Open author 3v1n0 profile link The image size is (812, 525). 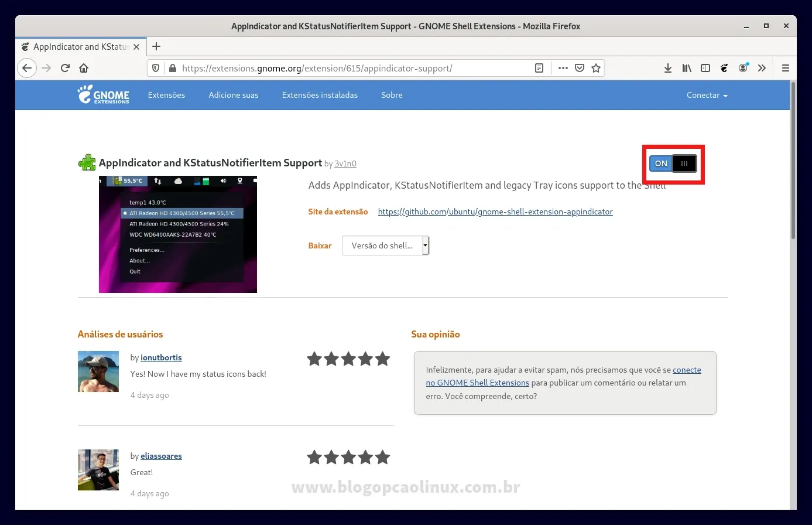pos(345,164)
